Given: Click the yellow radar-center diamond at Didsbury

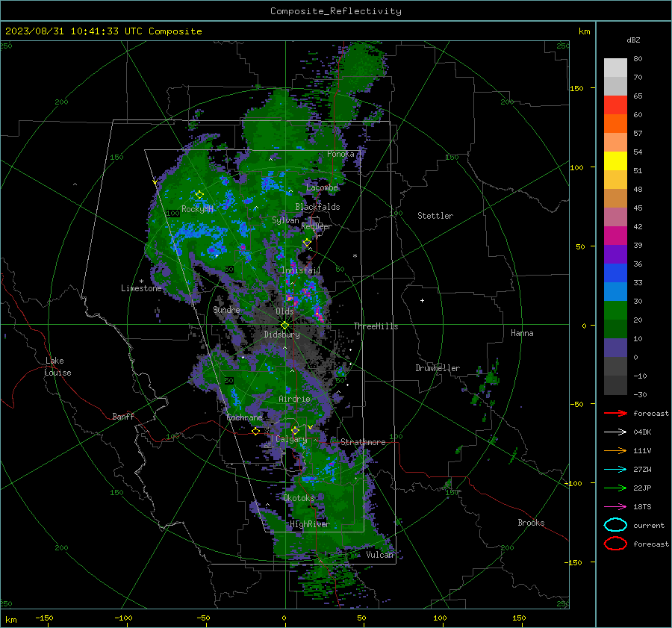Looking at the screenshot, I should [284, 326].
